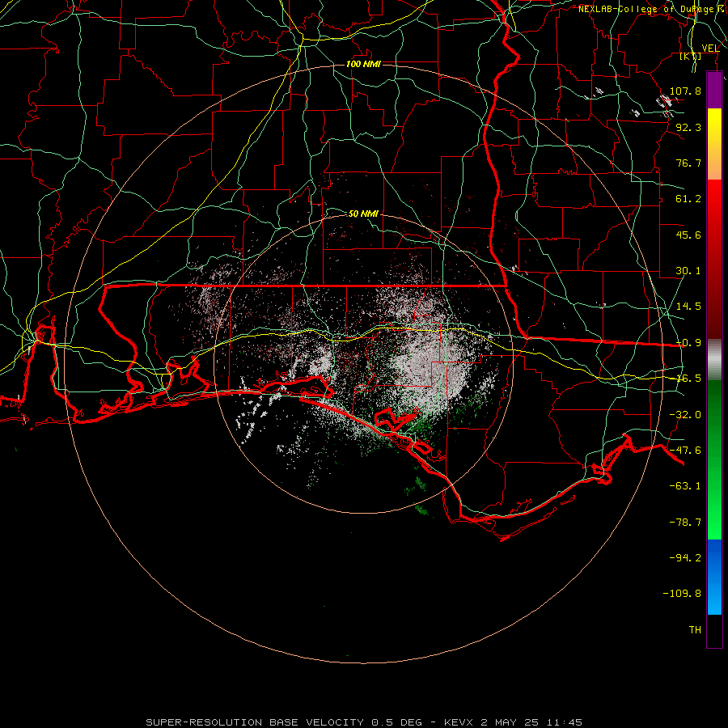Select the -32.0 legend value
Screen dimensions: 728x728
685,415
